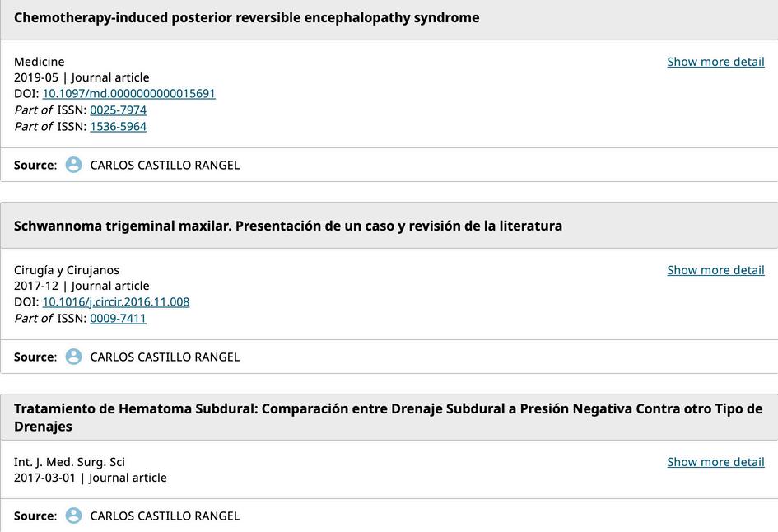Open DOI link 10.1016/j.circir.2016.11.008

(116, 302)
